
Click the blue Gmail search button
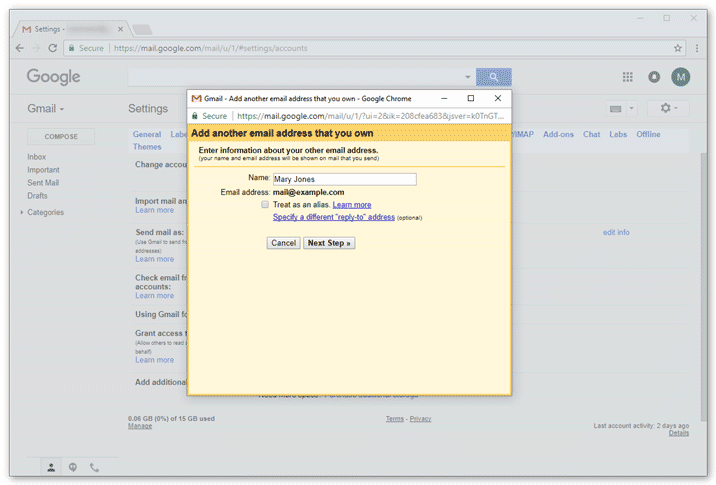[x=493, y=77]
